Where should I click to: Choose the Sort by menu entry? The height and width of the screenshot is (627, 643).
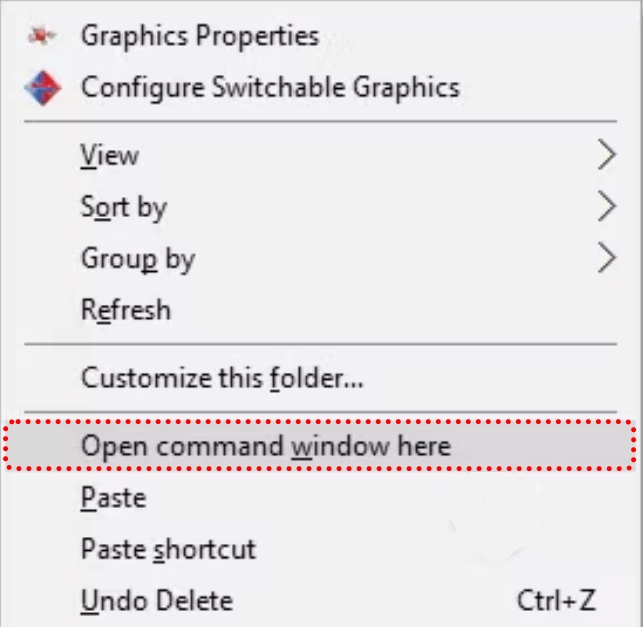click(x=124, y=207)
